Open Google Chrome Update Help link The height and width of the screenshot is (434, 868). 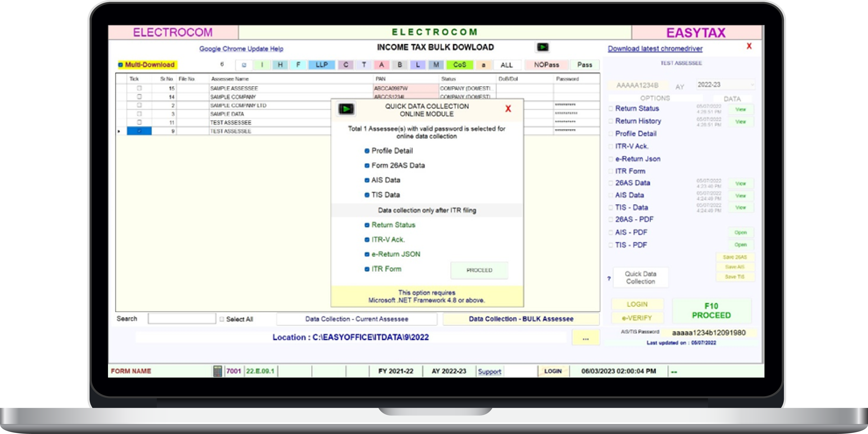pos(241,49)
